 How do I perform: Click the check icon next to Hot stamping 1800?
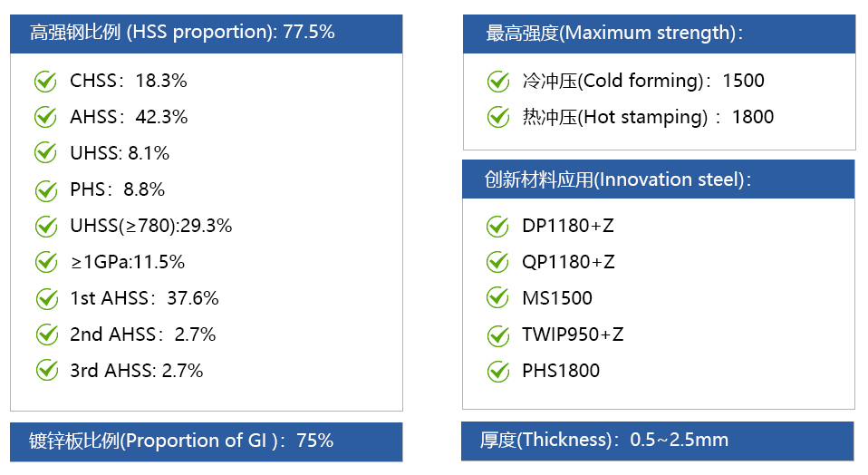[x=498, y=117]
